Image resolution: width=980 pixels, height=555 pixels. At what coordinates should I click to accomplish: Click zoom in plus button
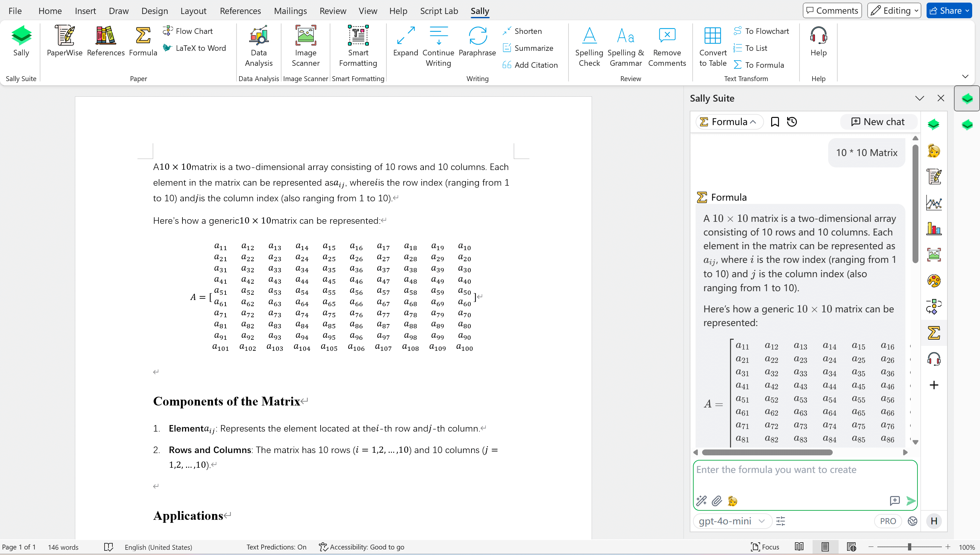coord(948,547)
